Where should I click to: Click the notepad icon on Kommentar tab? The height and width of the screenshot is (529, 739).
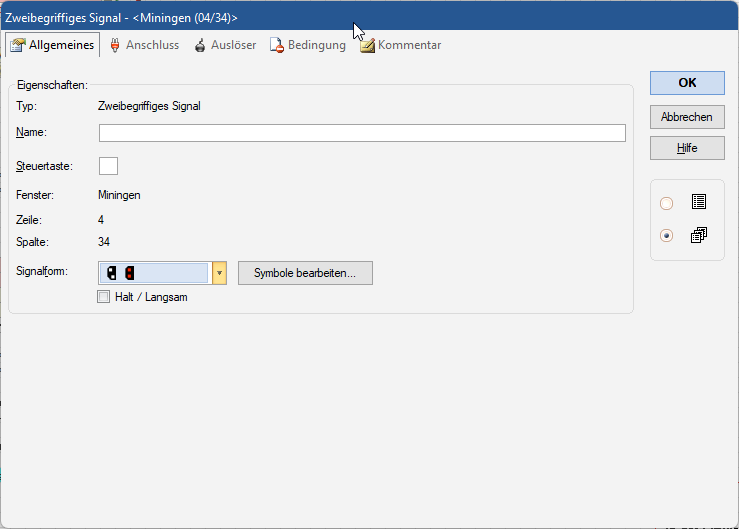click(367, 45)
